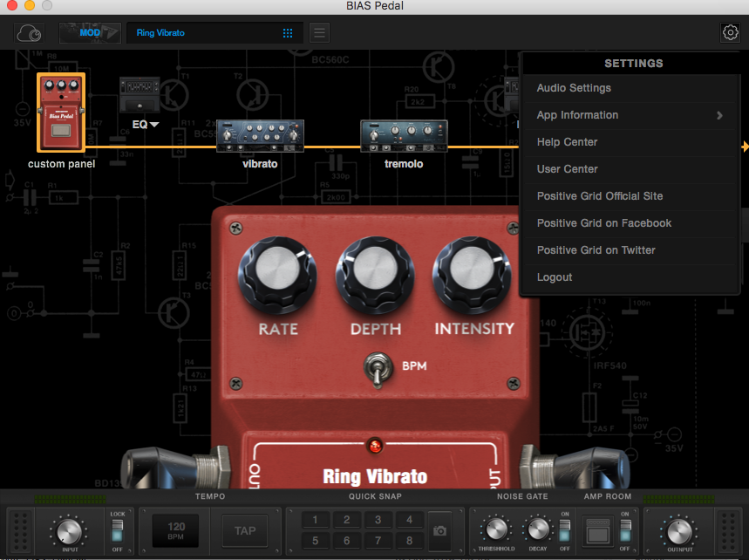749x560 pixels.
Task: Toggle the input LOCK switch
Action: [117, 530]
